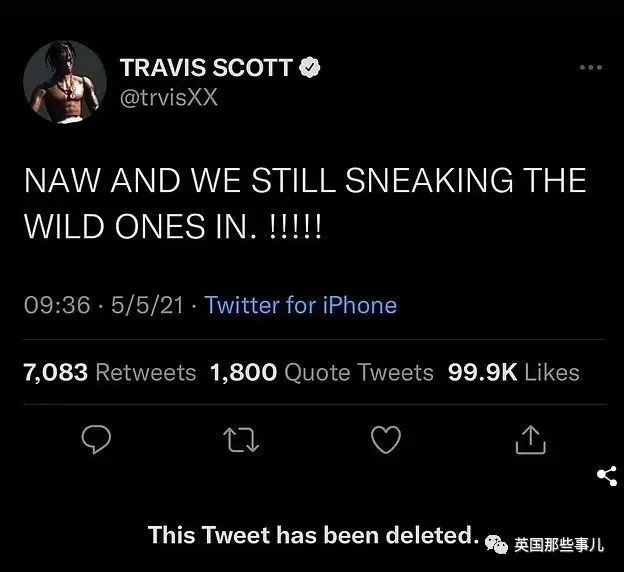
Task: Click the Twitter for iPhone link
Action: 301,305
